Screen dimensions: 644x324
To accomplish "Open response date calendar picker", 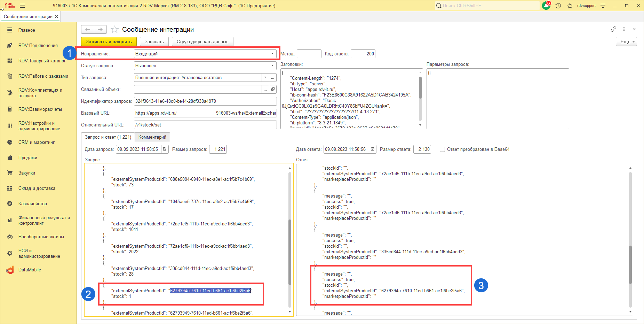I will pos(373,149).
